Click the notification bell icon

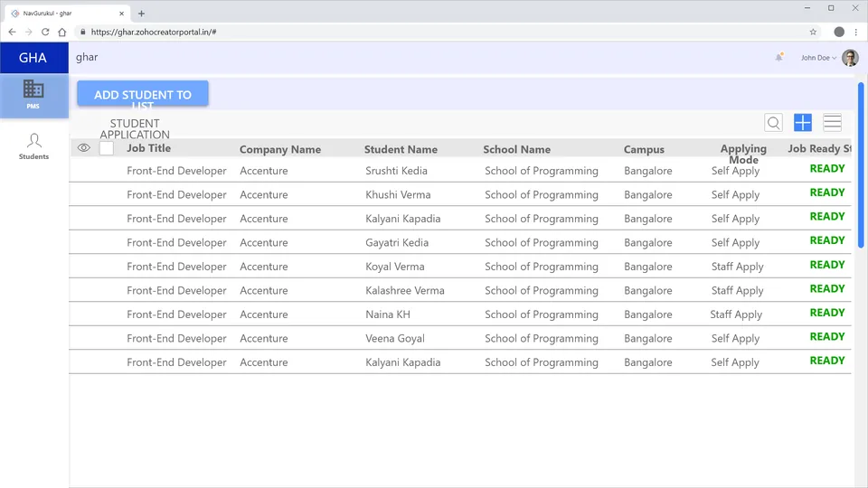click(x=778, y=57)
